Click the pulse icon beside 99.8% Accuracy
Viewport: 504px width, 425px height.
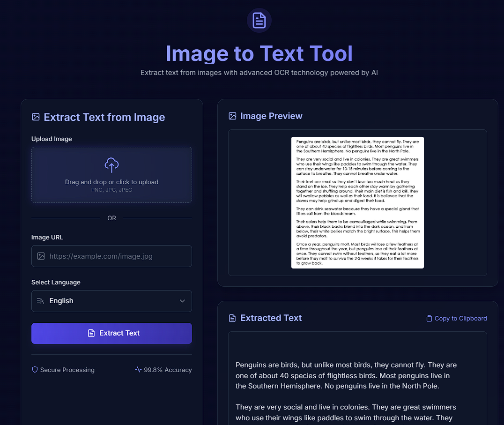click(138, 370)
